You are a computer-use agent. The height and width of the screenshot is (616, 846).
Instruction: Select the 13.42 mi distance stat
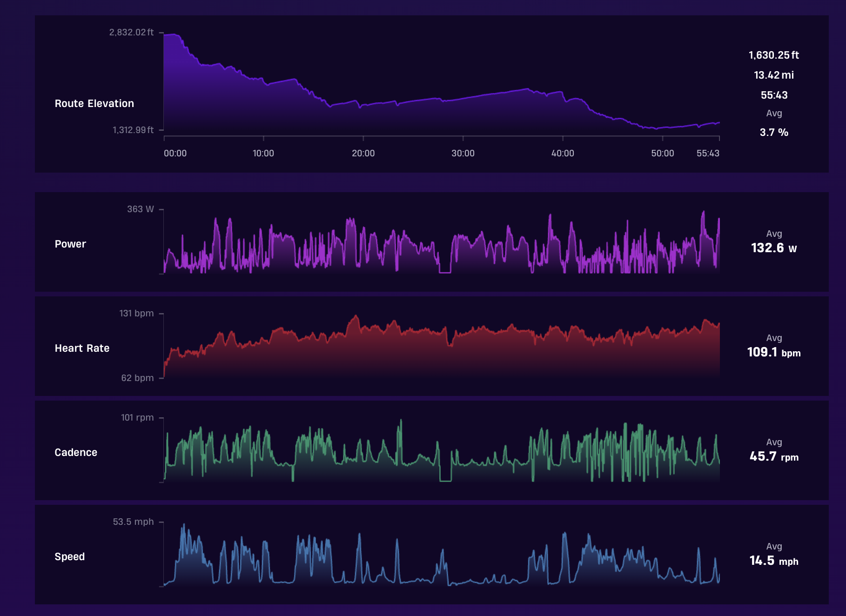(x=774, y=75)
